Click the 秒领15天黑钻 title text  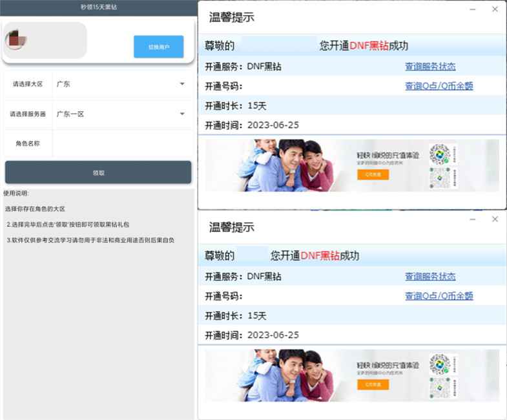[x=99, y=7]
